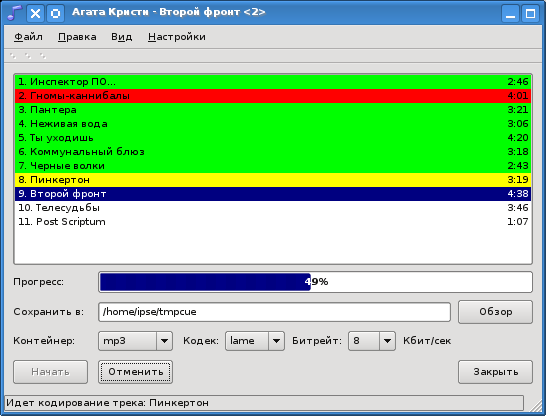Click the Сохранить в label
Image resolution: width=546 pixels, height=416 pixels.
point(48,312)
